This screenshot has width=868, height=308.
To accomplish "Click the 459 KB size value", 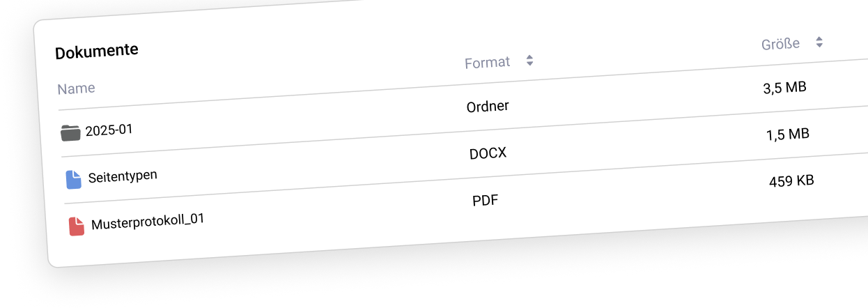I will pos(791,181).
